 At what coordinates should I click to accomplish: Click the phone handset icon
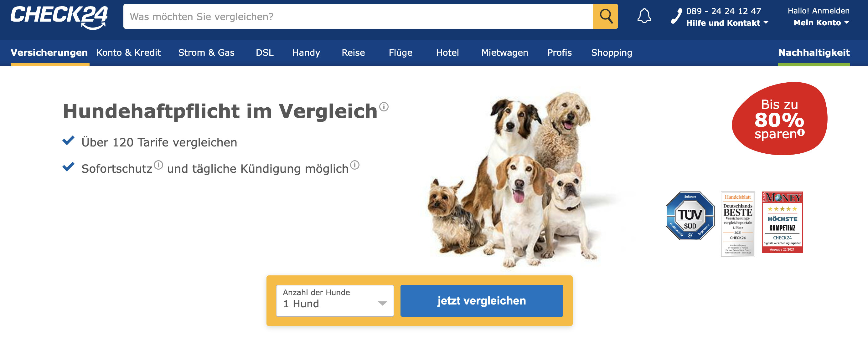point(676,16)
